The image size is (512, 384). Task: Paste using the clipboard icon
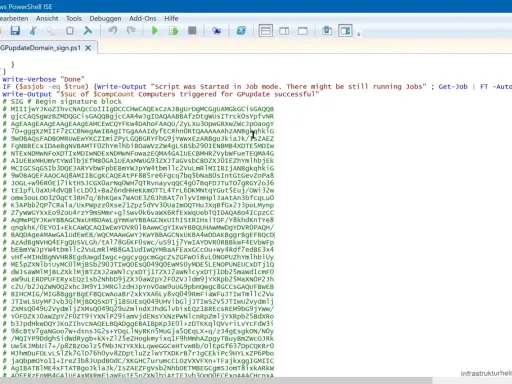pos(70,31)
